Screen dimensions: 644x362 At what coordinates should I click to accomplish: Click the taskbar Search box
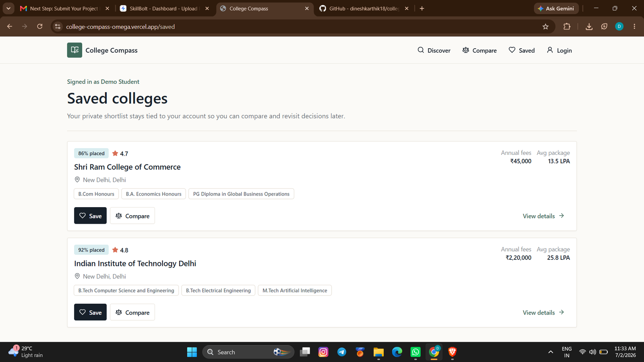click(248, 352)
